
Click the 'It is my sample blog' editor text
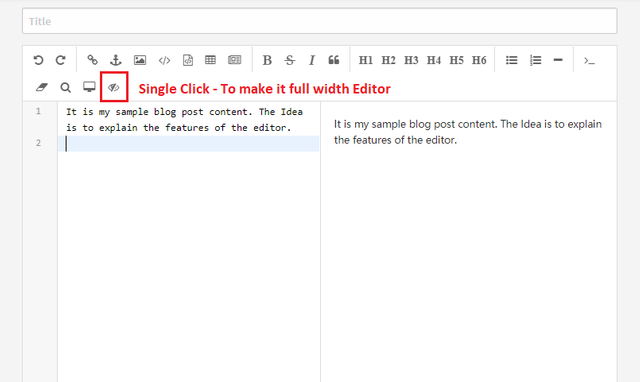pyautogui.click(x=184, y=120)
